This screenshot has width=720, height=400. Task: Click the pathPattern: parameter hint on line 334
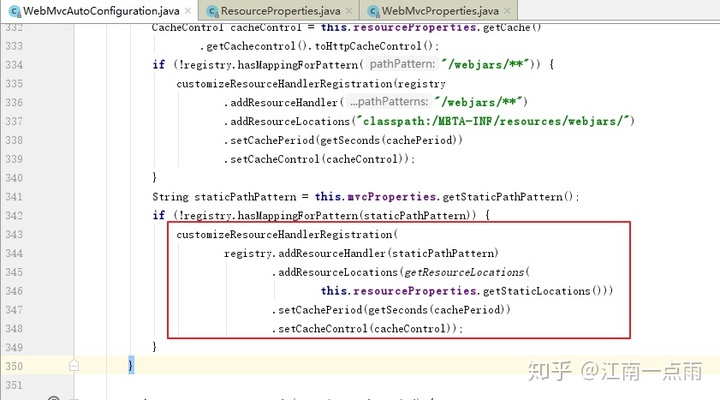(402, 64)
